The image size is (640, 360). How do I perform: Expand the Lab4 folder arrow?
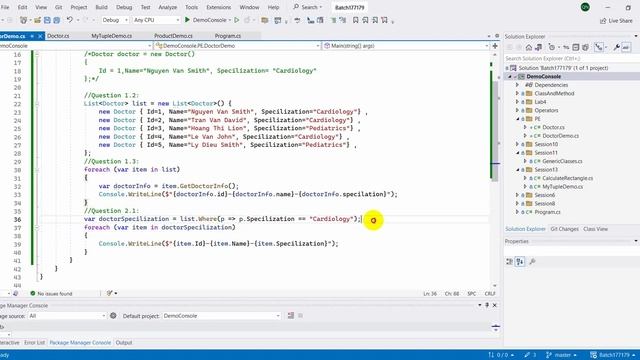[517, 102]
